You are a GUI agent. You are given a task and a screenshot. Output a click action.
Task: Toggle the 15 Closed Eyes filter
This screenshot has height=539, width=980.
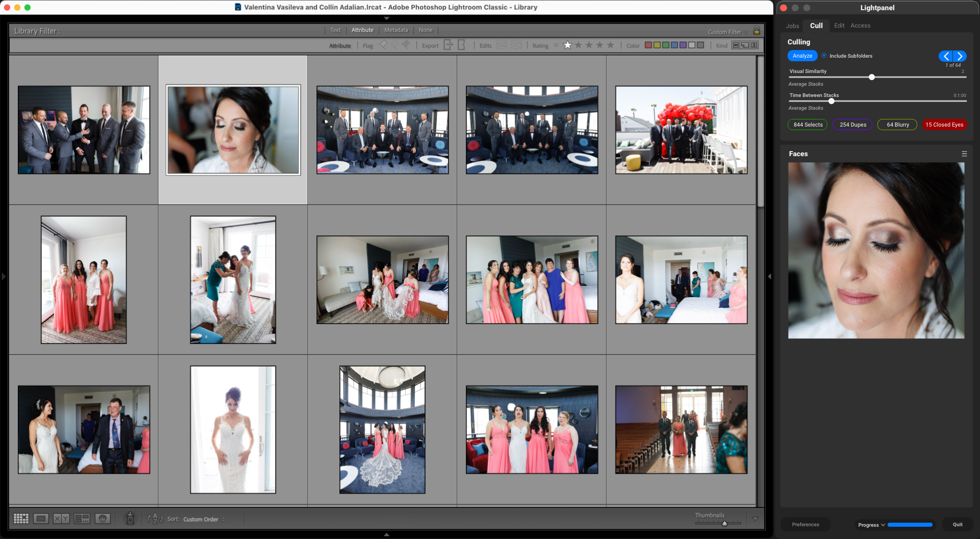(x=944, y=125)
